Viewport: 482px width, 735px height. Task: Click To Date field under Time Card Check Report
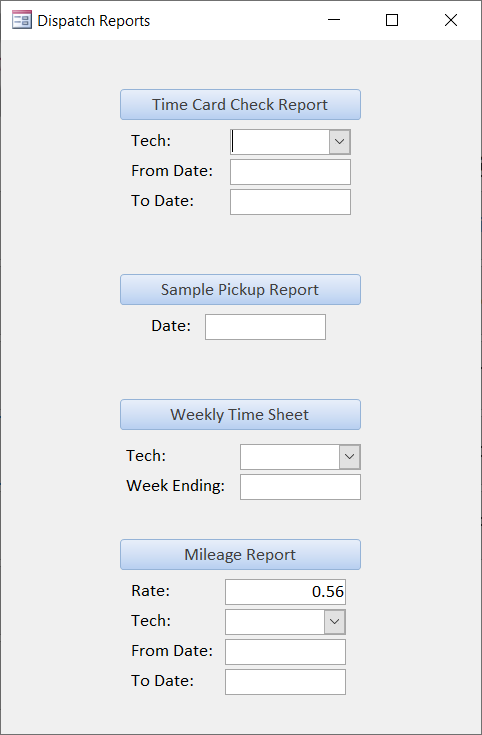pyautogui.click(x=290, y=202)
